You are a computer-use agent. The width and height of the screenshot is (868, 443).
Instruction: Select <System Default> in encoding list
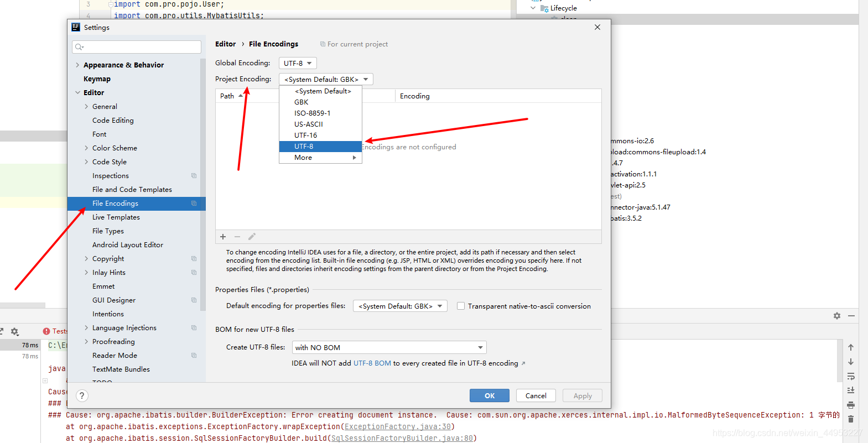pyautogui.click(x=321, y=91)
